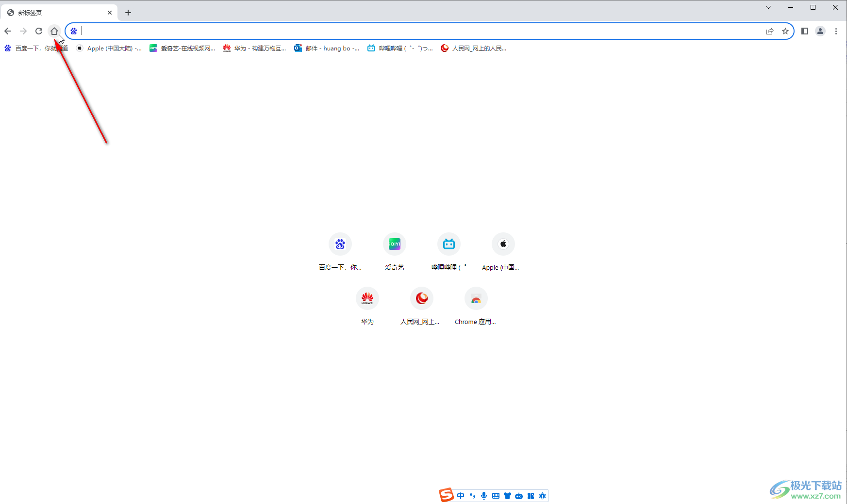Open the IME toolbox grid icon
847x504 pixels.
[x=531, y=496]
